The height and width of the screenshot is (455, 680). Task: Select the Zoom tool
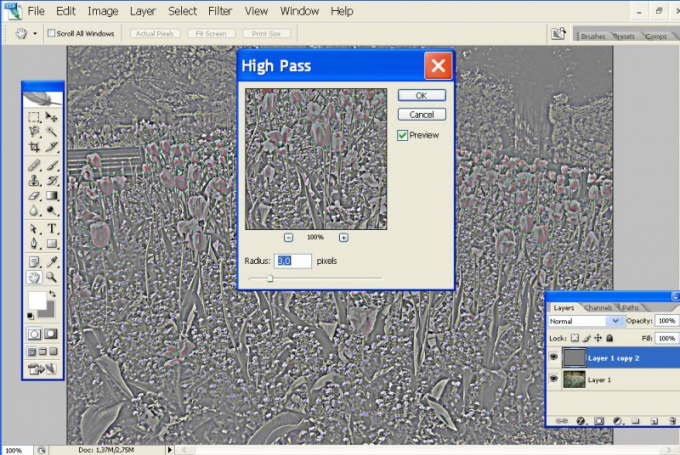[52, 277]
